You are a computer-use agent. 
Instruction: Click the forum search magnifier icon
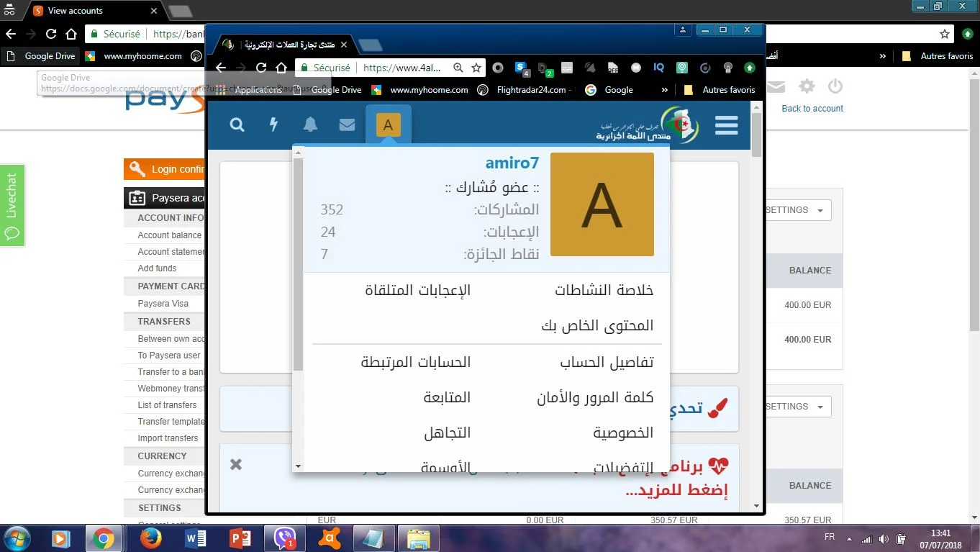pyautogui.click(x=237, y=125)
